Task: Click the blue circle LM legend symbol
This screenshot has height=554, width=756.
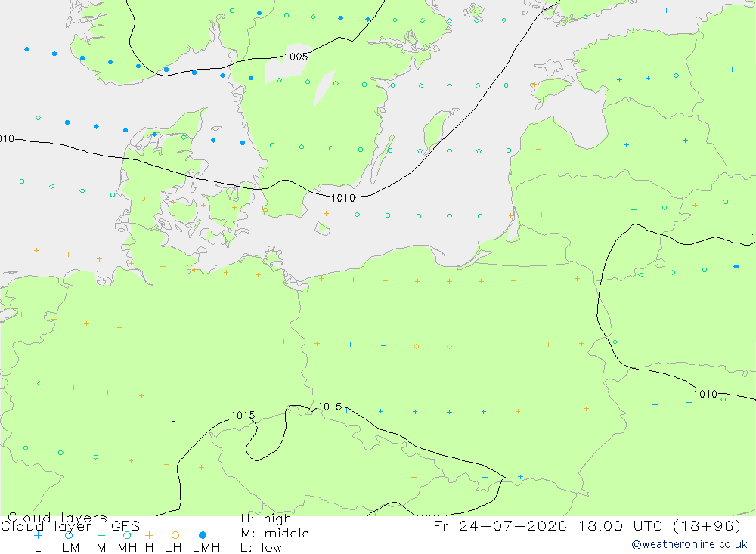Action: click(x=69, y=535)
